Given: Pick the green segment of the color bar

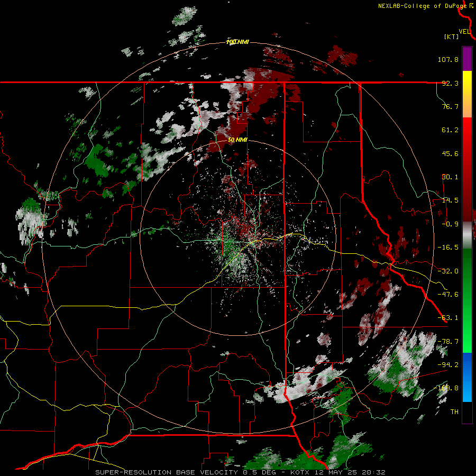Looking at the screenshot, I should coord(467,300).
